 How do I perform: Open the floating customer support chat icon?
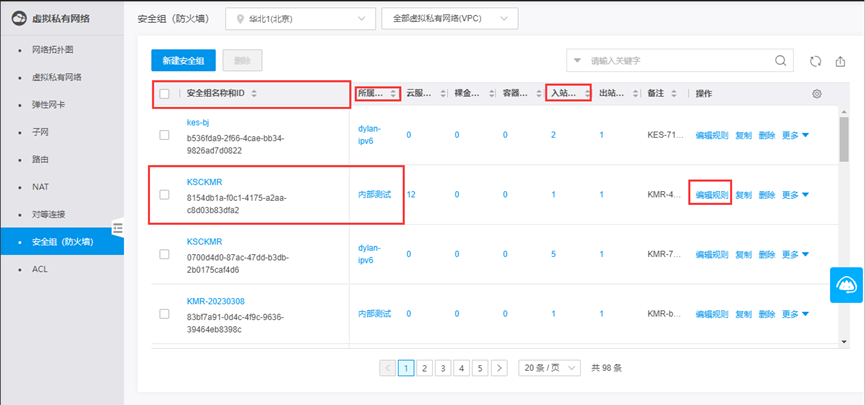click(846, 285)
